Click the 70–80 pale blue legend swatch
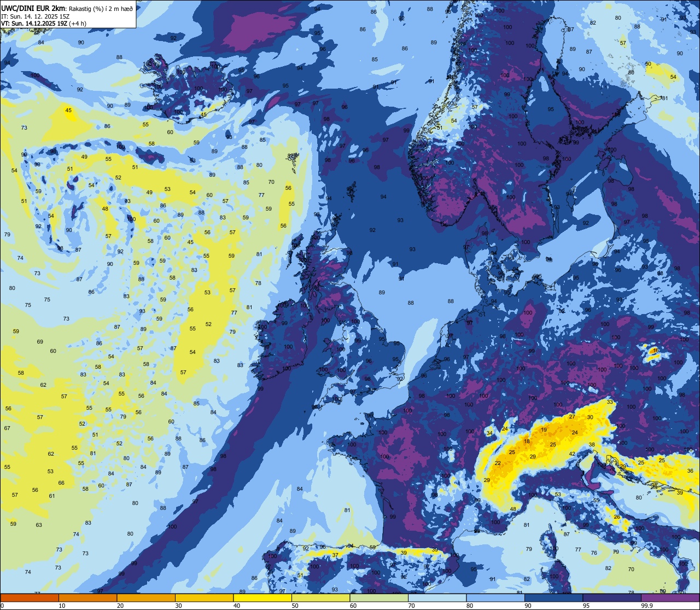Viewport: 700px width, 610px height. coord(437,597)
